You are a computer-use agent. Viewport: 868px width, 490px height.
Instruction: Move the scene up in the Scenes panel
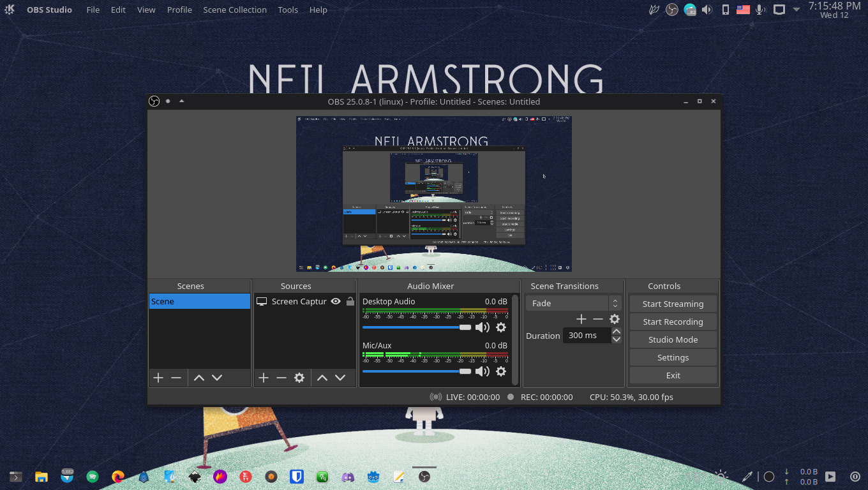pos(199,378)
